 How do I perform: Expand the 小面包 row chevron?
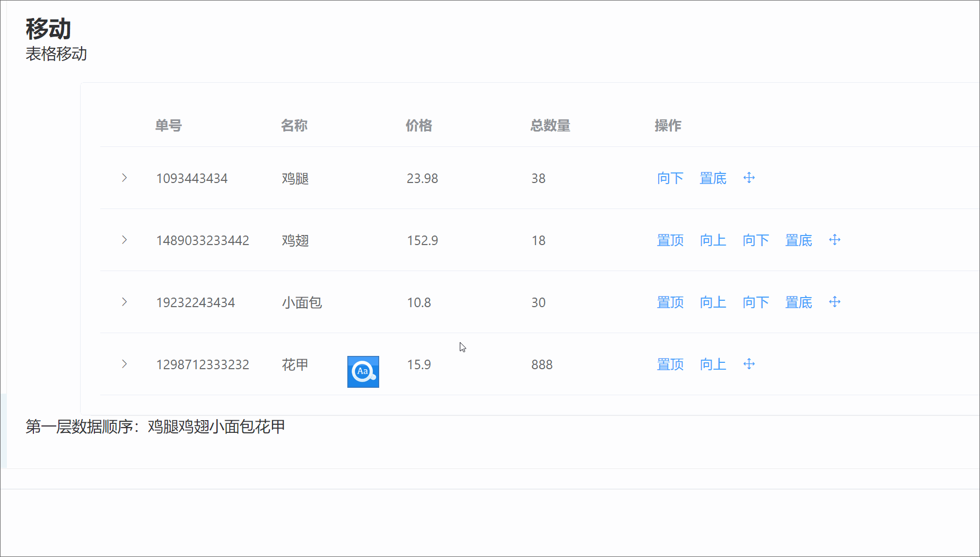tap(124, 302)
